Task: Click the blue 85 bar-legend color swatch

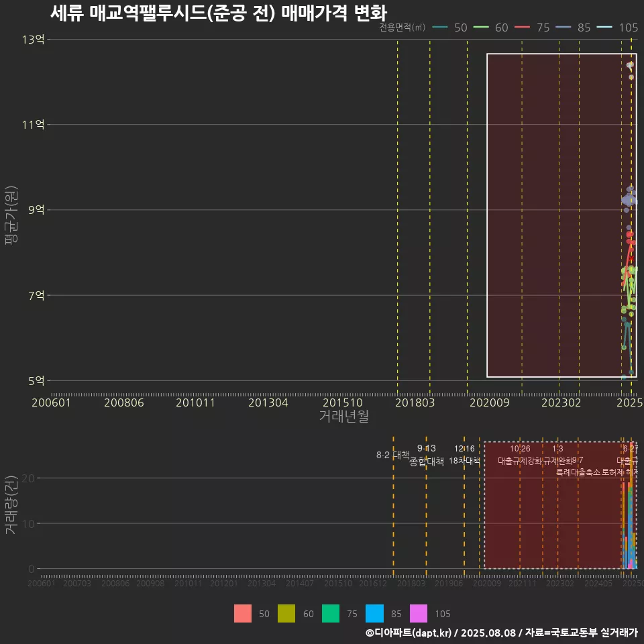Action: (x=374, y=614)
